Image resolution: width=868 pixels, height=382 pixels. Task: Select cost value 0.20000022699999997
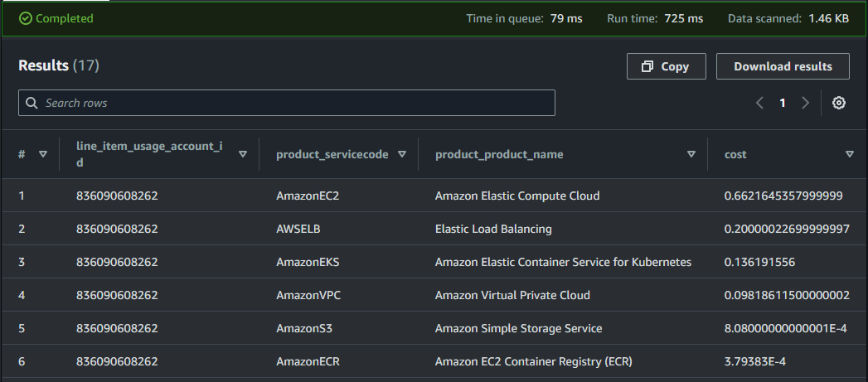787,229
